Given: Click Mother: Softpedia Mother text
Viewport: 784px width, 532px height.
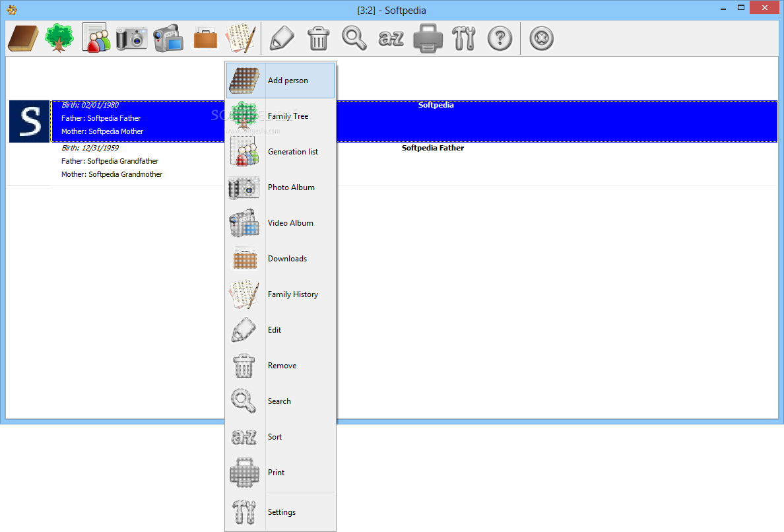Looking at the screenshot, I should click(x=102, y=131).
